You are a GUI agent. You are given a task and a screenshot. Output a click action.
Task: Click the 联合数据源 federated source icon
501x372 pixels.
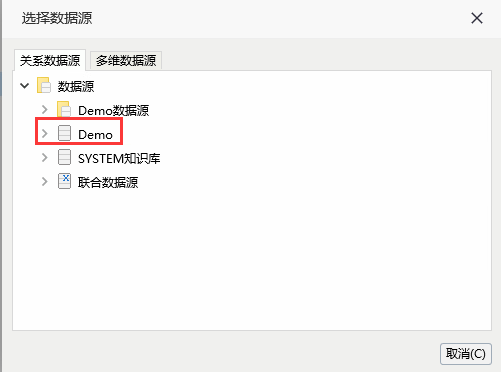[64, 181]
